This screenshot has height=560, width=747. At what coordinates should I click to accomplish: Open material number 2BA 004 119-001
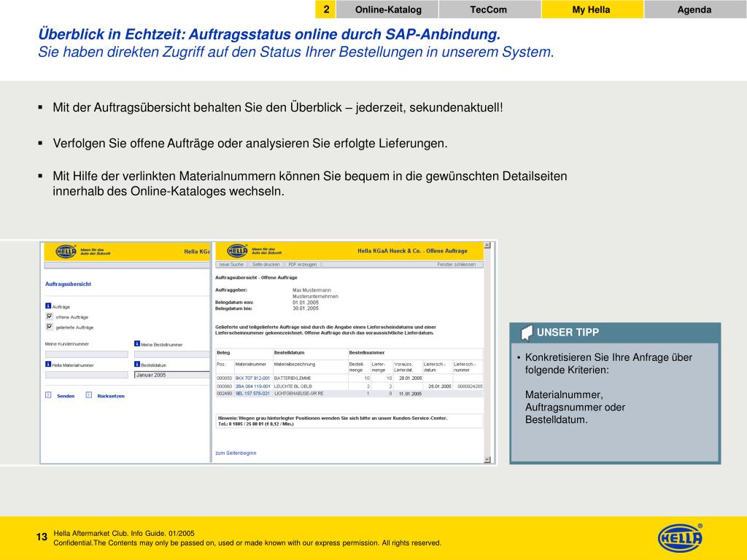pos(252,386)
